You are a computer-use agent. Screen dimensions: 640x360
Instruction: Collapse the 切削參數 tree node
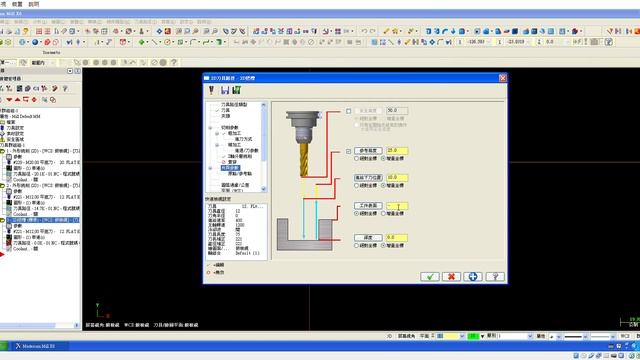(x=211, y=128)
